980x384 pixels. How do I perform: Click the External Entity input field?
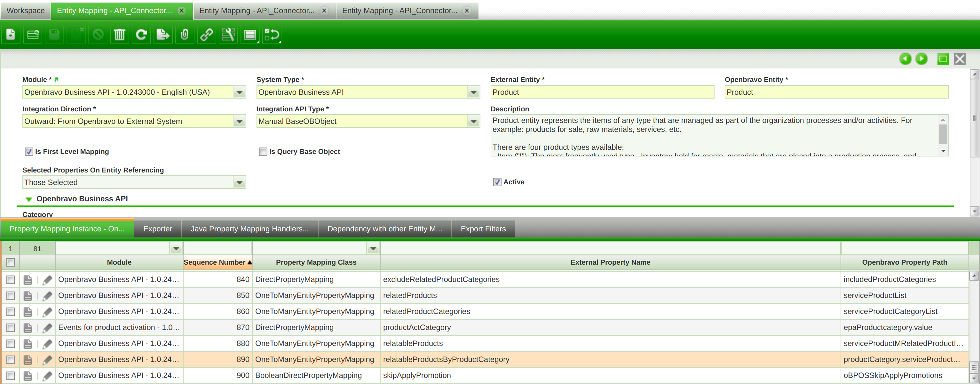pos(602,92)
